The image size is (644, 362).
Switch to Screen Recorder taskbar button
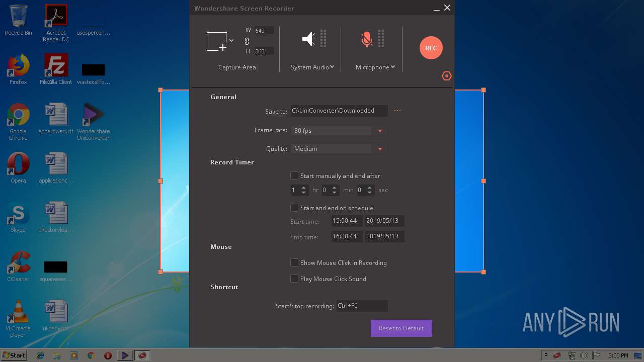(142, 355)
